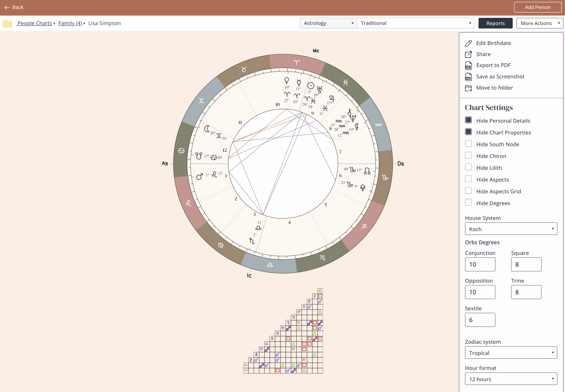Click the Conjunction orb degrees field

[x=480, y=264]
